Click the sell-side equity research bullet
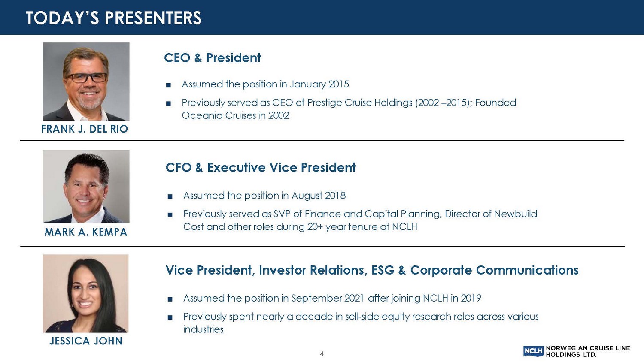 tap(361, 323)
